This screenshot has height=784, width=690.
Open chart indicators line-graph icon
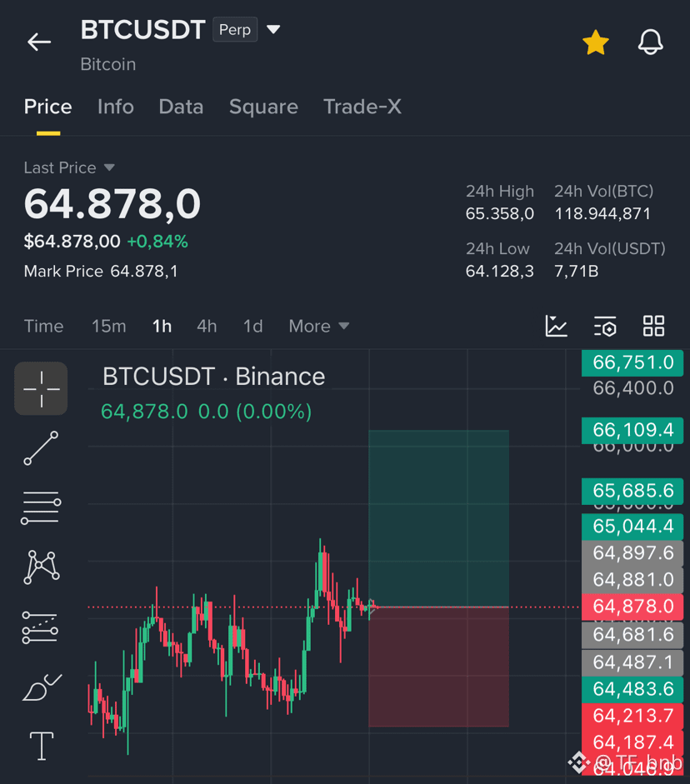click(556, 326)
